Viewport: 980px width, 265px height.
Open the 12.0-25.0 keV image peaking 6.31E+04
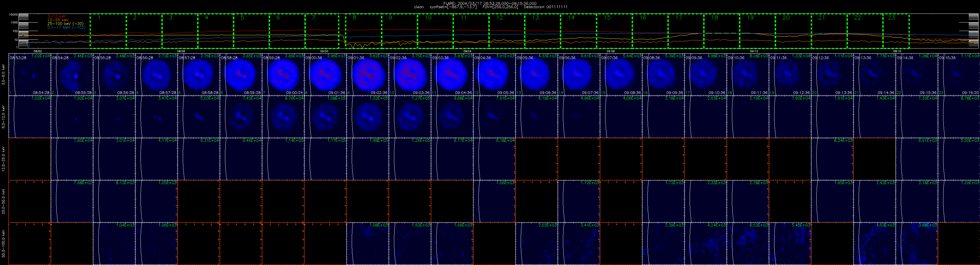(x=199, y=159)
